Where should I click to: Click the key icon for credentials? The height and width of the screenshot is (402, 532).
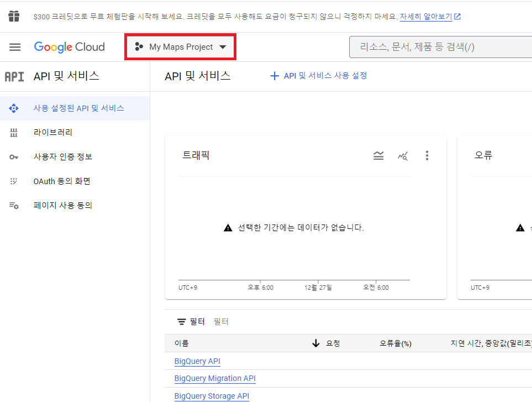point(14,157)
